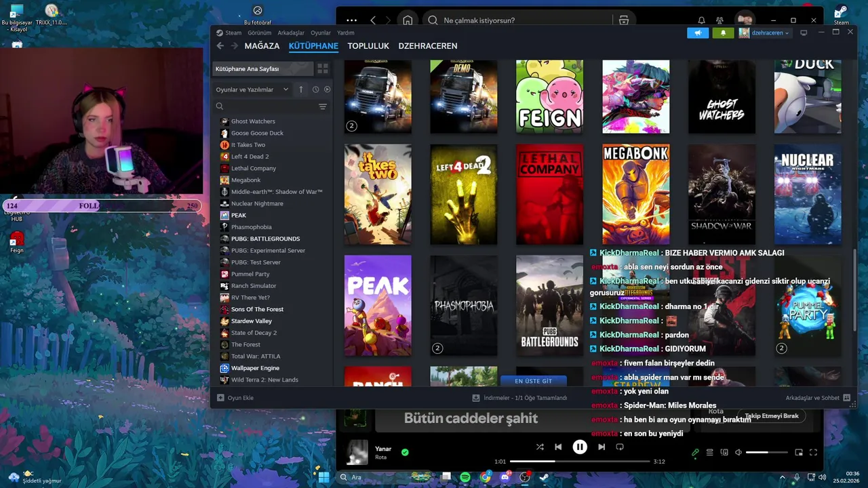Mute Spotify volume speaker icon
Viewport: 868px width, 488px height.
[x=738, y=452]
